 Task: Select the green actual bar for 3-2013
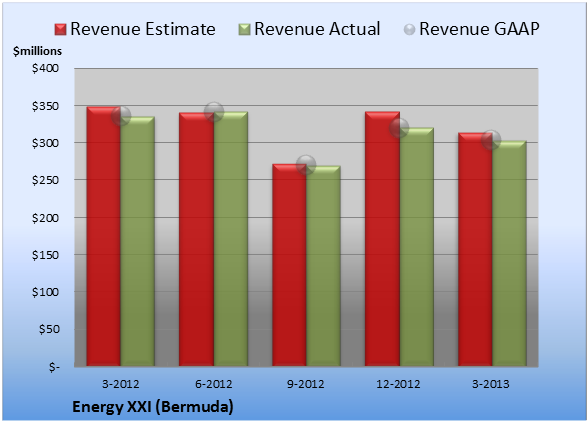point(509,253)
